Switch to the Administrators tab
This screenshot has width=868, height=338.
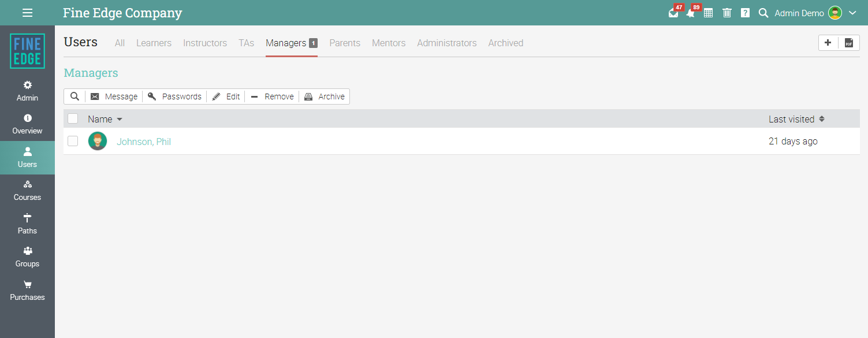coord(447,43)
